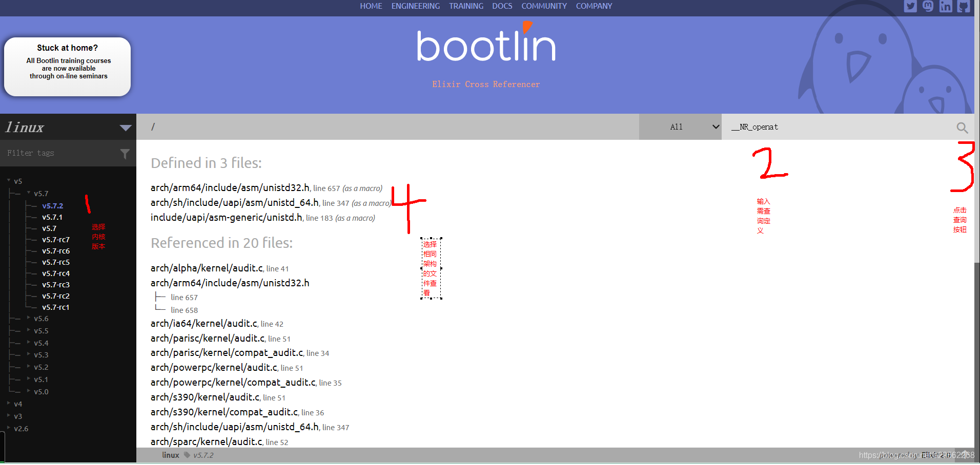Expand the v5.1 version branch
This screenshot has width=980, height=465.
(x=29, y=379)
